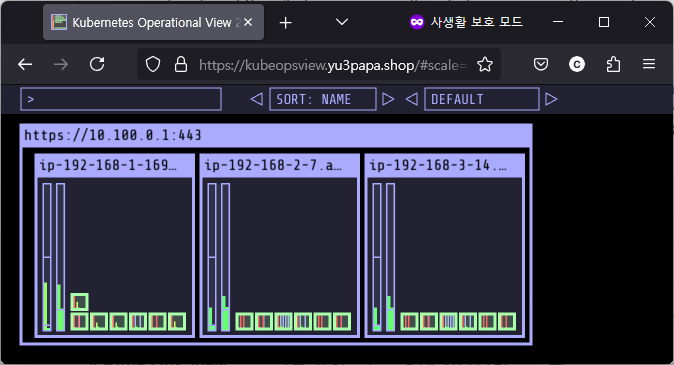Select cluster label https://10.100.0.1:443

113,135
